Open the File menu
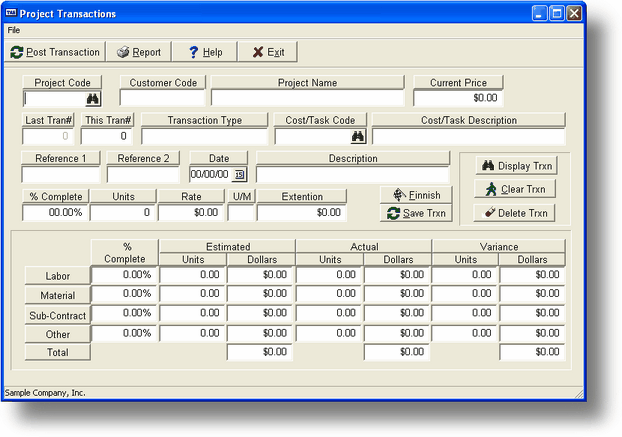The height and width of the screenshot is (437, 622). 13,30
